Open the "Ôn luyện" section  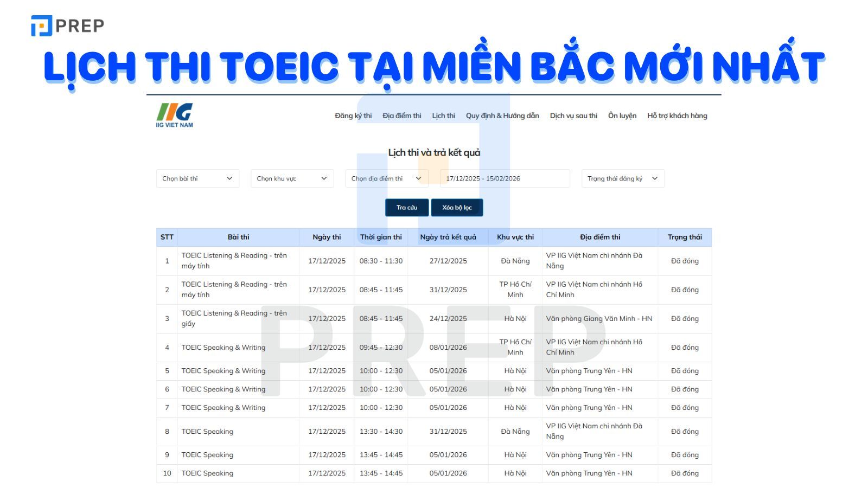tap(623, 115)
